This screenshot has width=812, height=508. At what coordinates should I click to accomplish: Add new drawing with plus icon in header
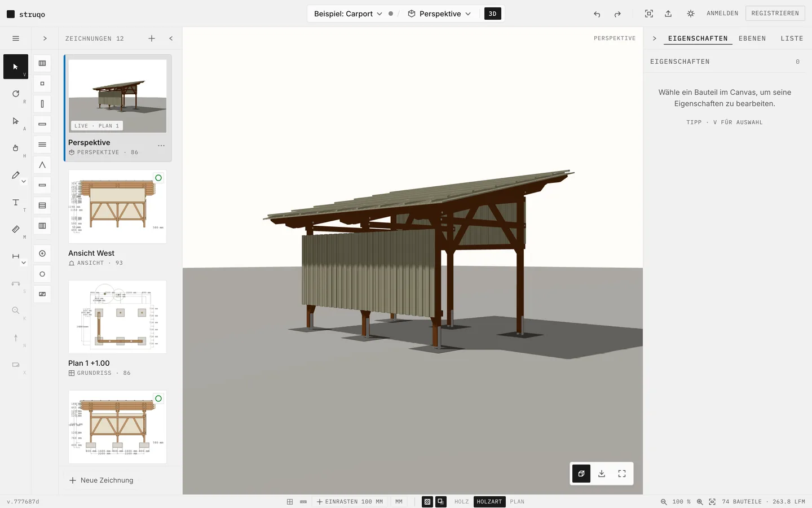[x=152, y=38]
